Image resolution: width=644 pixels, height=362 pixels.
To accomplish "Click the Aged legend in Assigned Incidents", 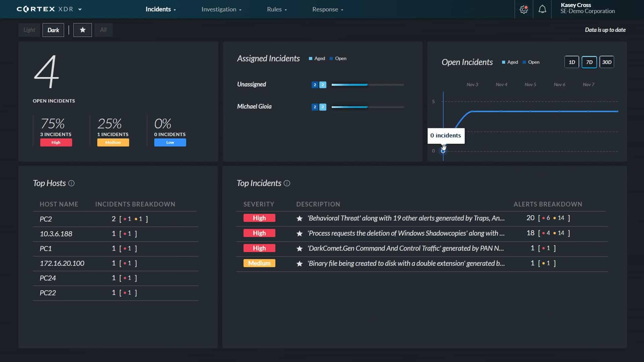I will (317, 58).
